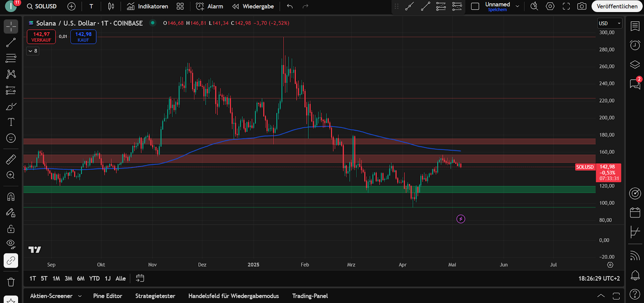The height and width of the screenshot is (303, 644).
Task: Open the calendar icon in right sidebar
Action: pos(635,212)
